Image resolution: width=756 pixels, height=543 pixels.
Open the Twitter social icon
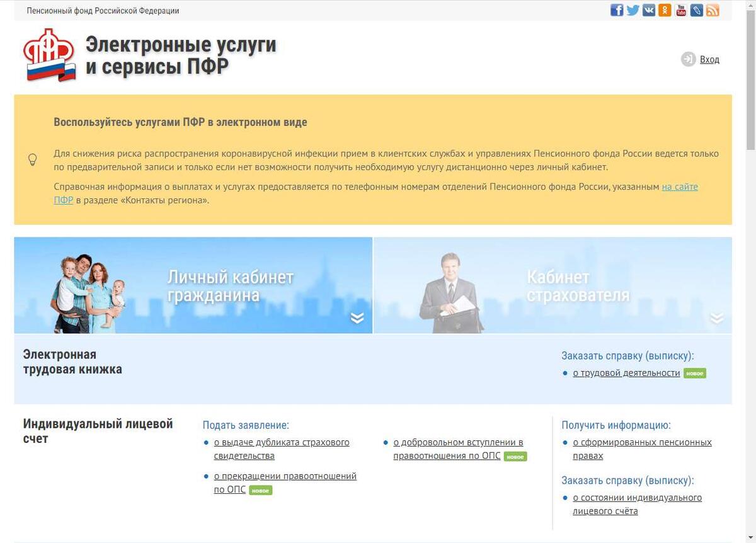pyautogui.click(x=633, y=9)
